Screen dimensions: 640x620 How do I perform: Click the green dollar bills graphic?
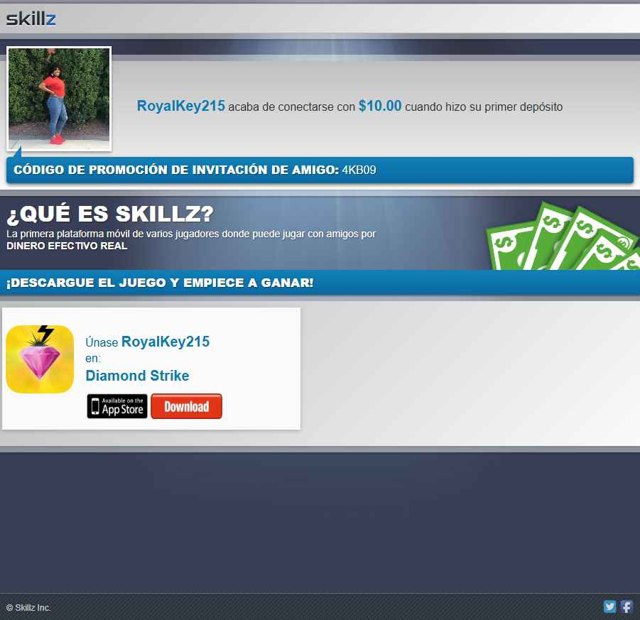point(562,236)
